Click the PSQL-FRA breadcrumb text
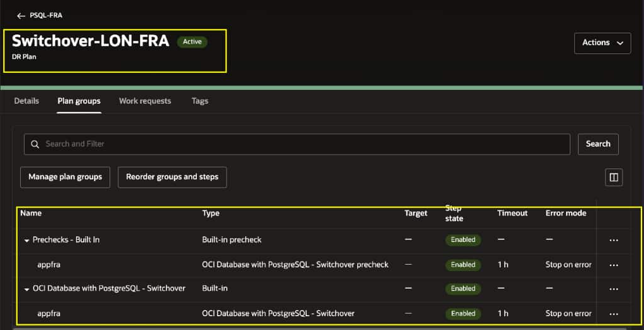The width and height of the screenshot is (644, 330). (x=46, y=15)
